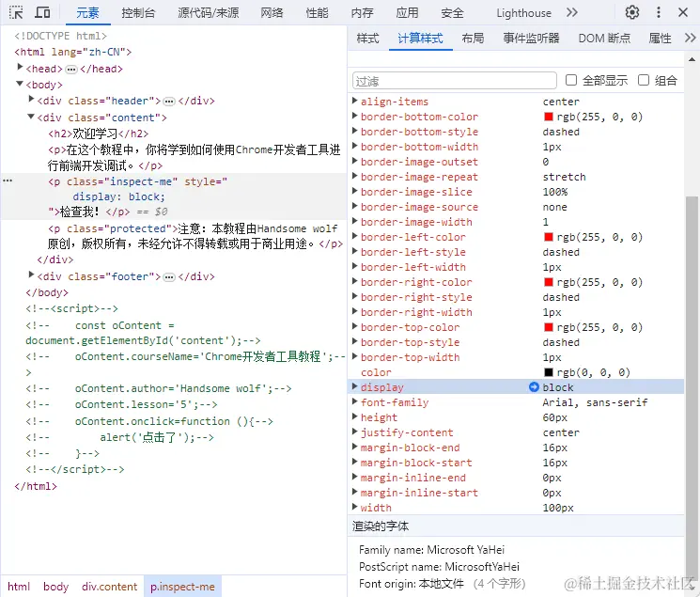Image resolution: width=700 pixels, height=597 pixels.
Task: Select p.inspect-me in the breadcrumb bar
Action: [x=182, y=587]
